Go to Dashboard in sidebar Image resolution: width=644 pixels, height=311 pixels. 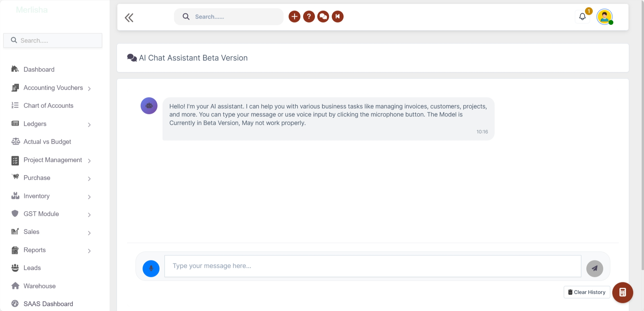click(x=39, y=69)
